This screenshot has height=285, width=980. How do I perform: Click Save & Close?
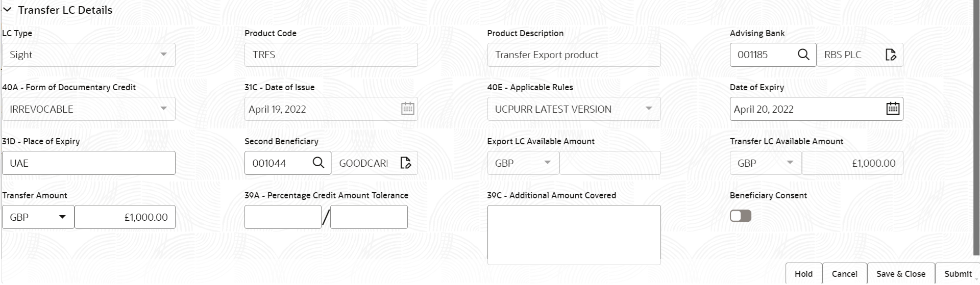coord(901,274)
